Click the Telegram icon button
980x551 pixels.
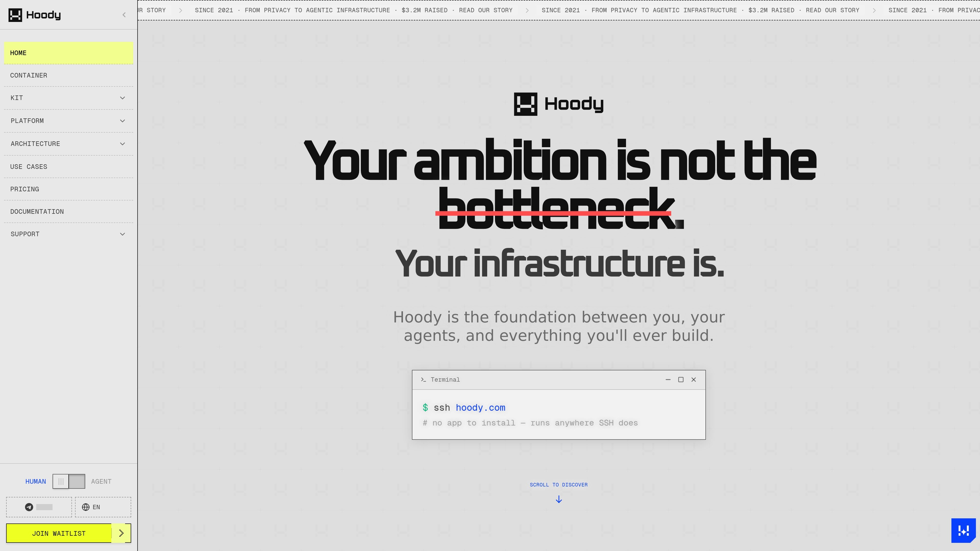39,507
